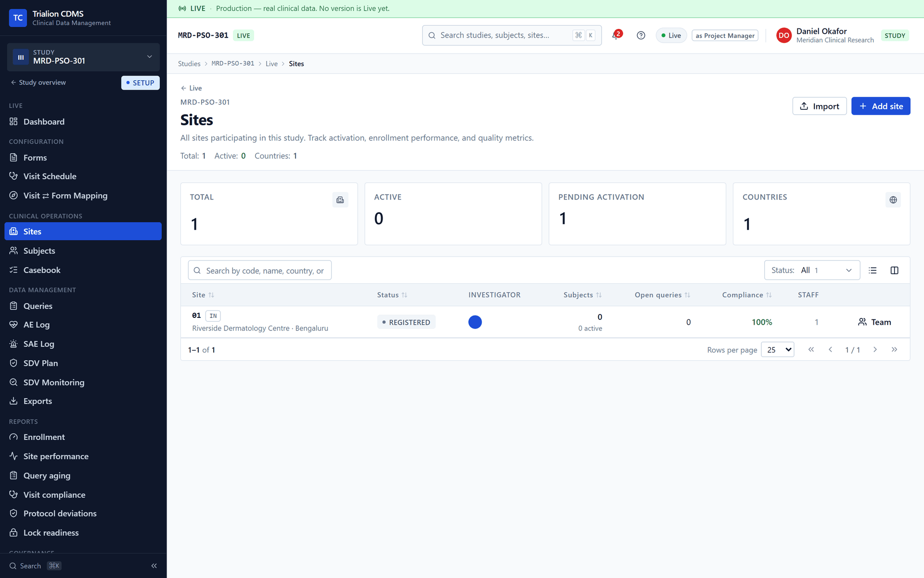Click the Import button
This screenshot has width=924, height=578.
(819, 106)
